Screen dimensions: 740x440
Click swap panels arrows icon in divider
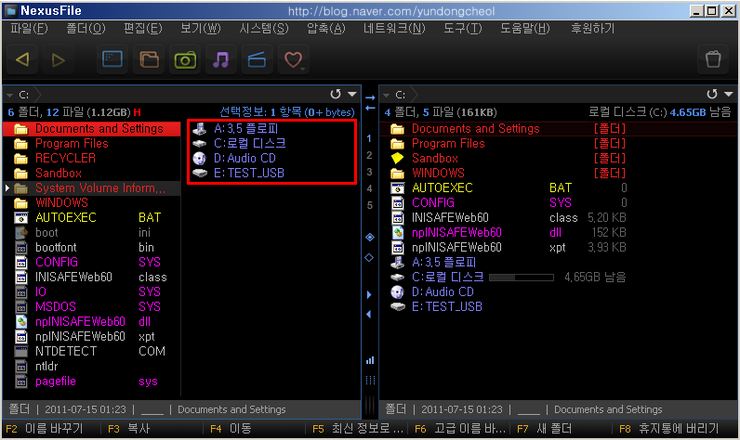click(370, 103)
